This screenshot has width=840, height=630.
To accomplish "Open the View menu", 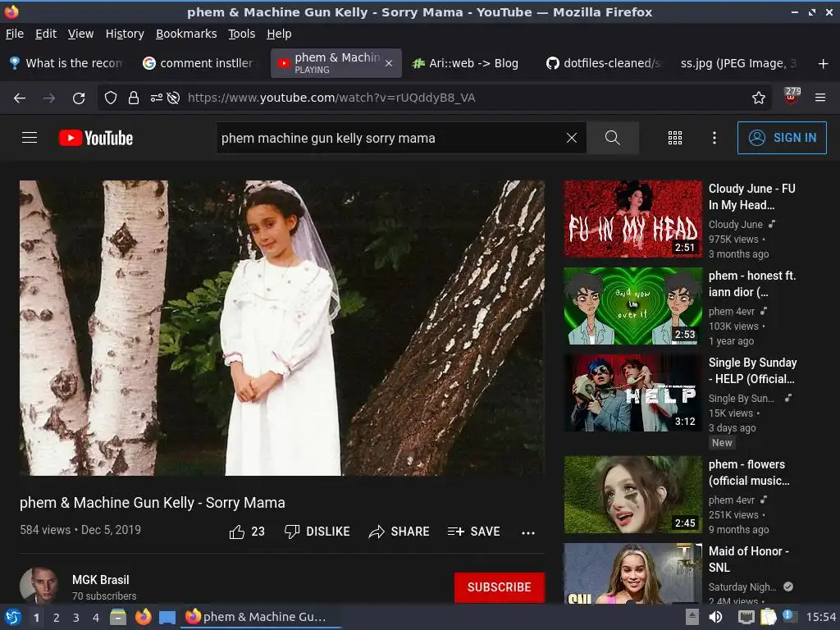I will [81, 34].
